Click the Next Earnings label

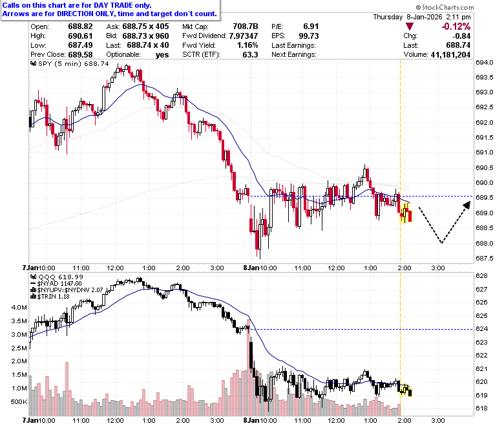[293, 55]
